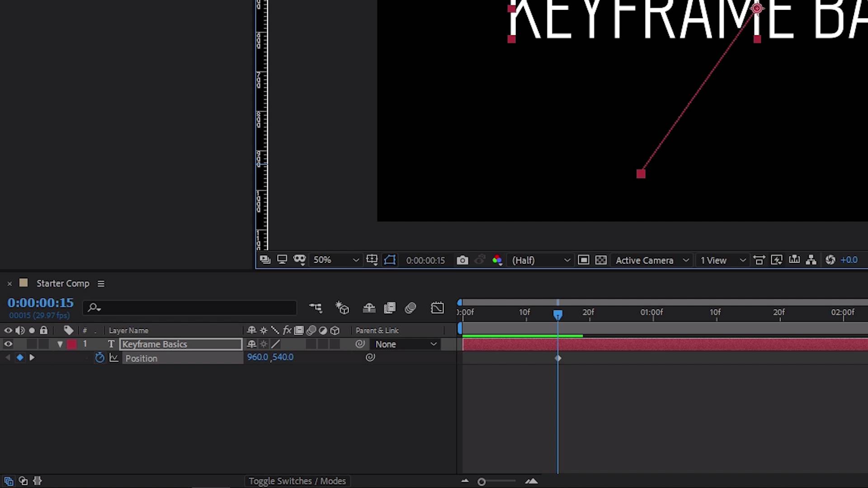Screen dimensions: 868x488
Task: Click the Half resolution quality dropdown
Action: [539, 260]
